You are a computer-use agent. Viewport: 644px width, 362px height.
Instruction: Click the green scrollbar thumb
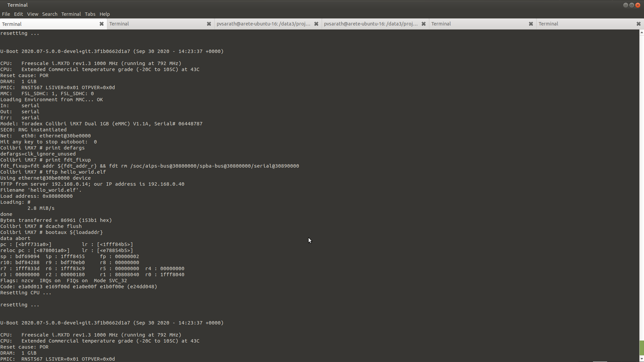(x=642, y=348)
